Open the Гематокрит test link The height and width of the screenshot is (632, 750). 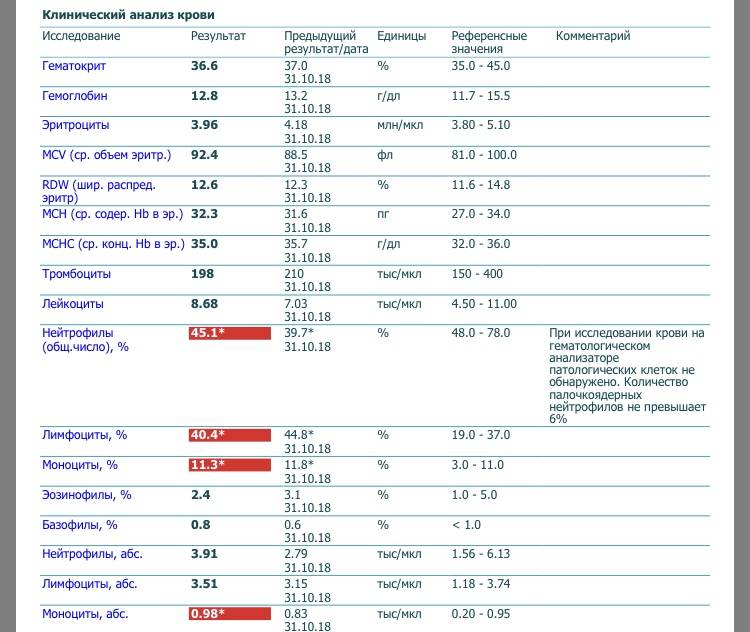point(74,66)
